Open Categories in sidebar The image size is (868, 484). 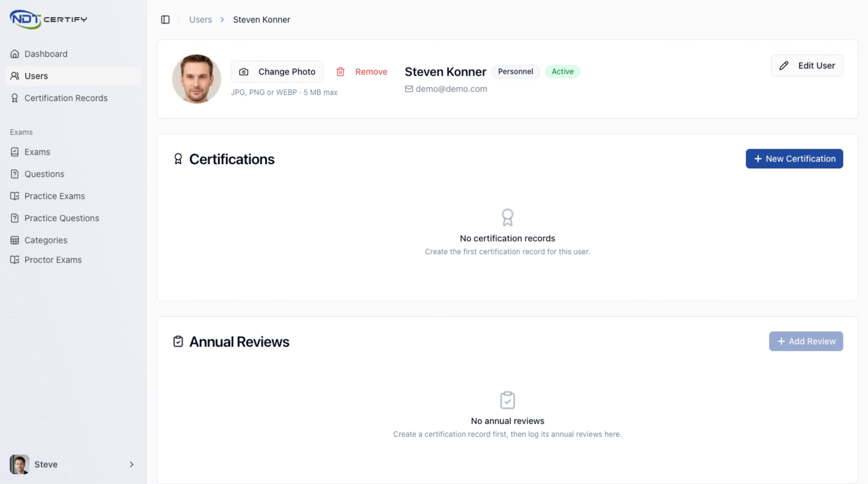[x=73, y=240]
